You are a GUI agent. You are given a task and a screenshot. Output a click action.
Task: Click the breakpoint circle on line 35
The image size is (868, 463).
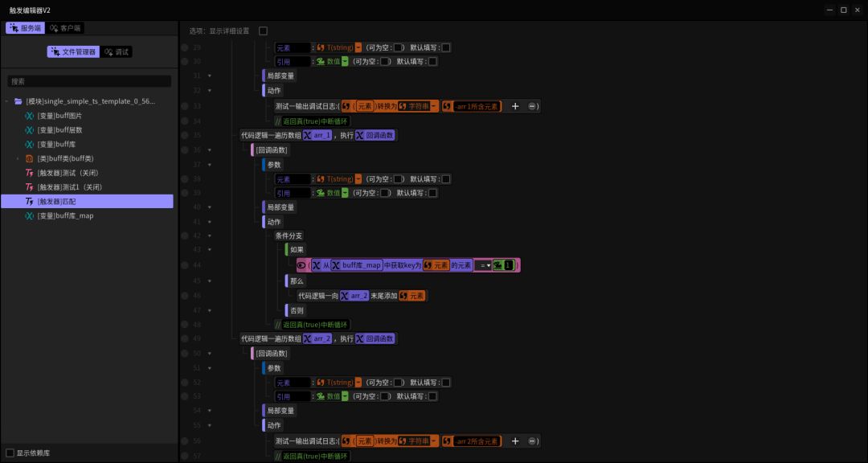click(x=185, y=135)
